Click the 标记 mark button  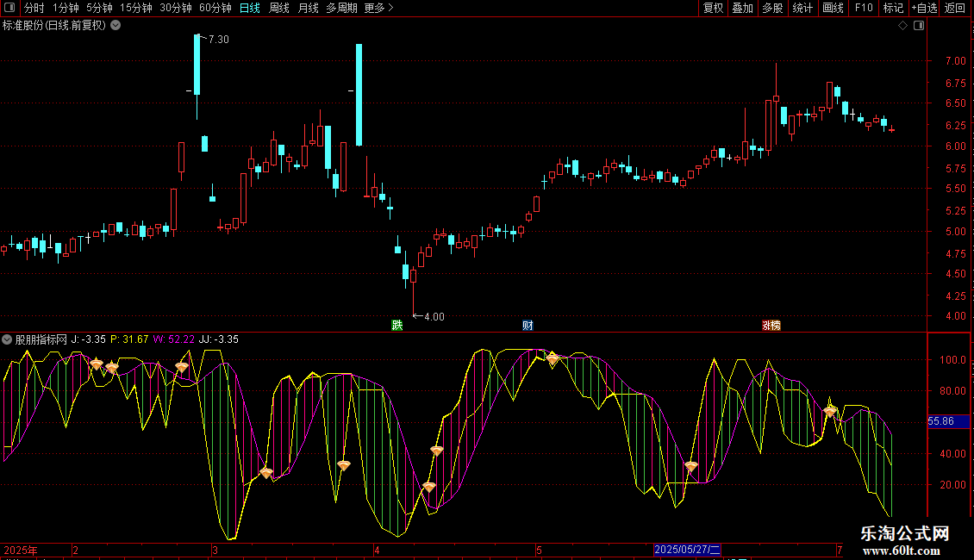click(893, 8)
